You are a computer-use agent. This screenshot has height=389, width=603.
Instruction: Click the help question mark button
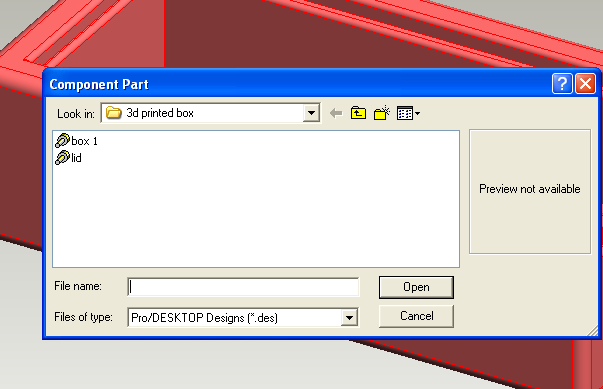click(562, 83)
